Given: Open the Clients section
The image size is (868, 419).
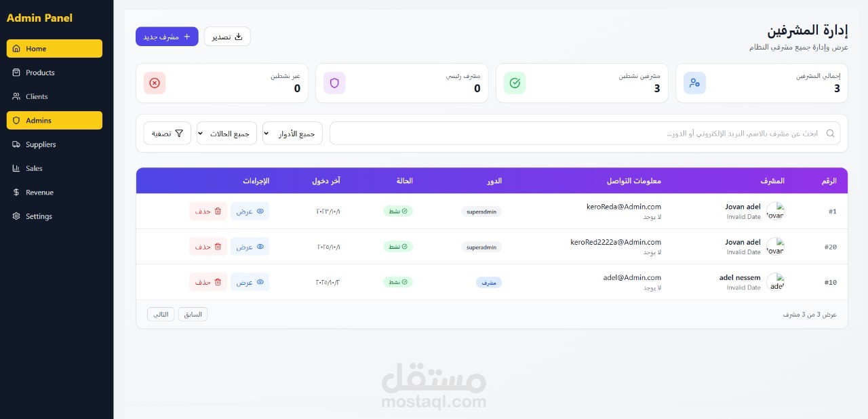Looking at the screenshot, I should point(54,96).
